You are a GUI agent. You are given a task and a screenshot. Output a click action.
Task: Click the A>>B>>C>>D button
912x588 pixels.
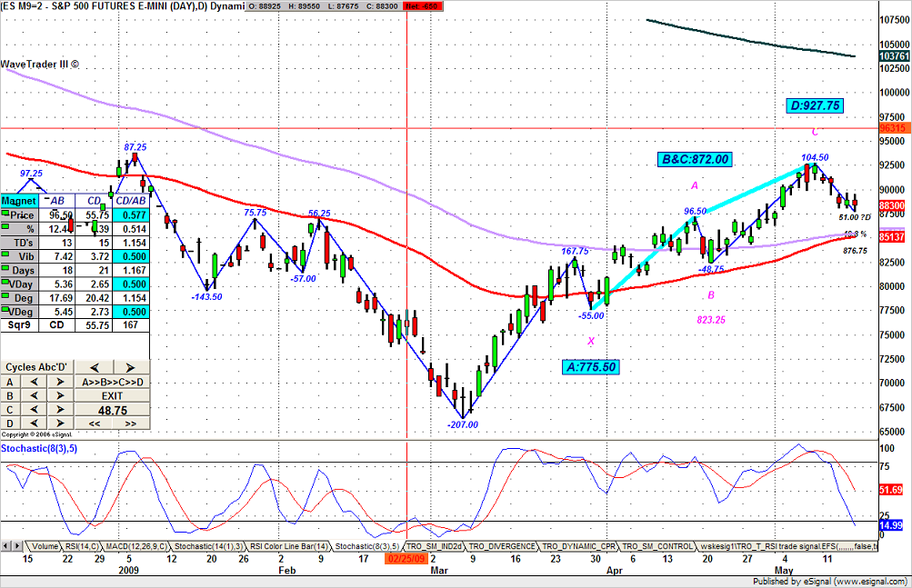pyautogui.click(x=111, y=382)
